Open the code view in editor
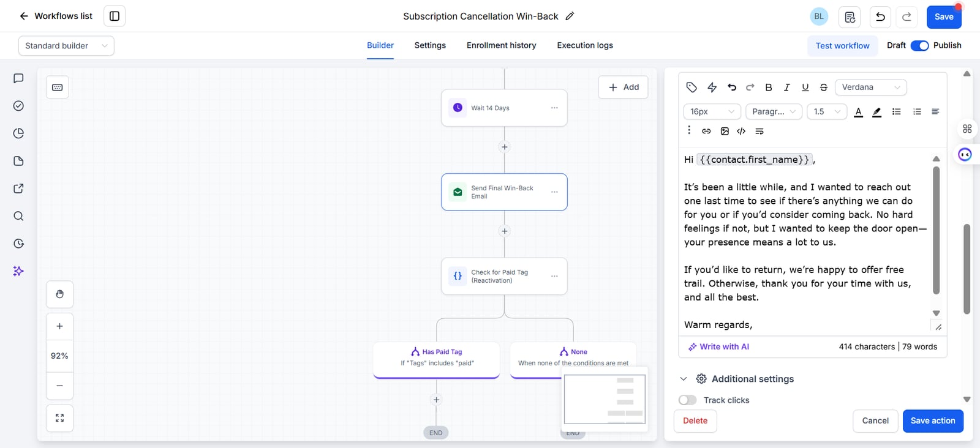 coord(741,131)
